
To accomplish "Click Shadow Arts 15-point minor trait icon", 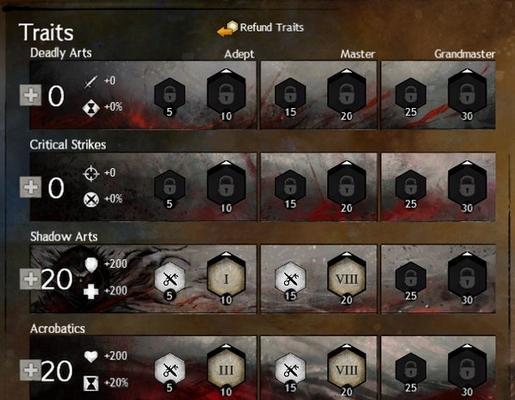I will click(290, 280).
